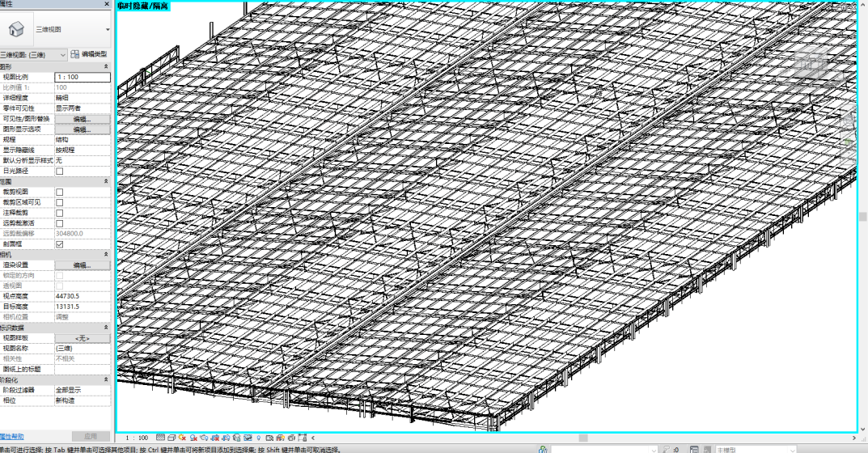The width and height of the screenshot is (868, 453).
Task: Click the 应用 apply button
Action: tap(91, 436)
